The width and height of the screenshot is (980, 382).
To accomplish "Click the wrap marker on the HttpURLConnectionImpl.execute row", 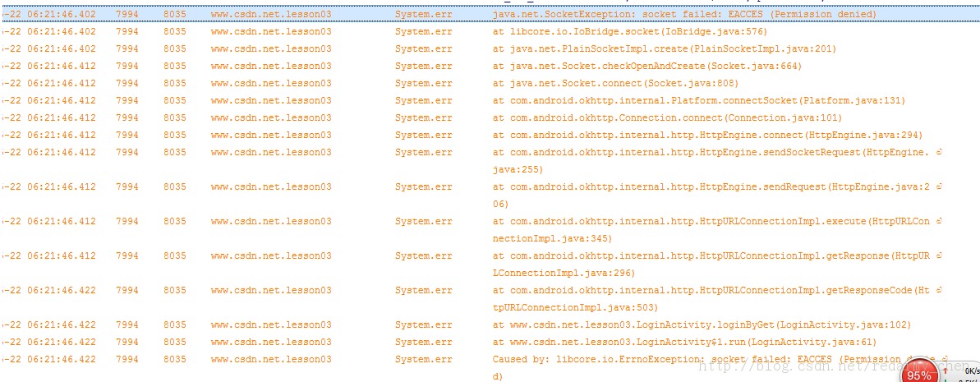I will coord(940,221).
